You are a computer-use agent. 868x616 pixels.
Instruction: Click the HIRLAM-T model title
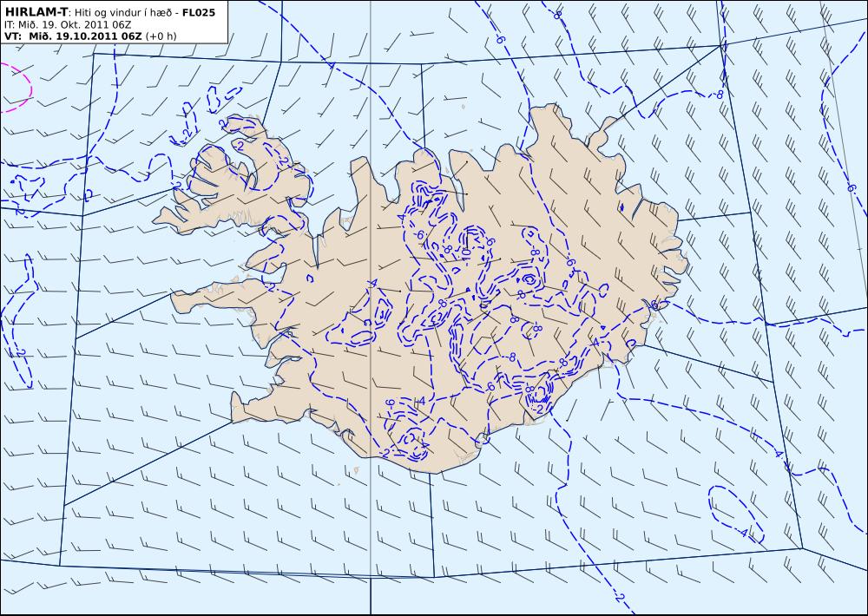point(36,12)
